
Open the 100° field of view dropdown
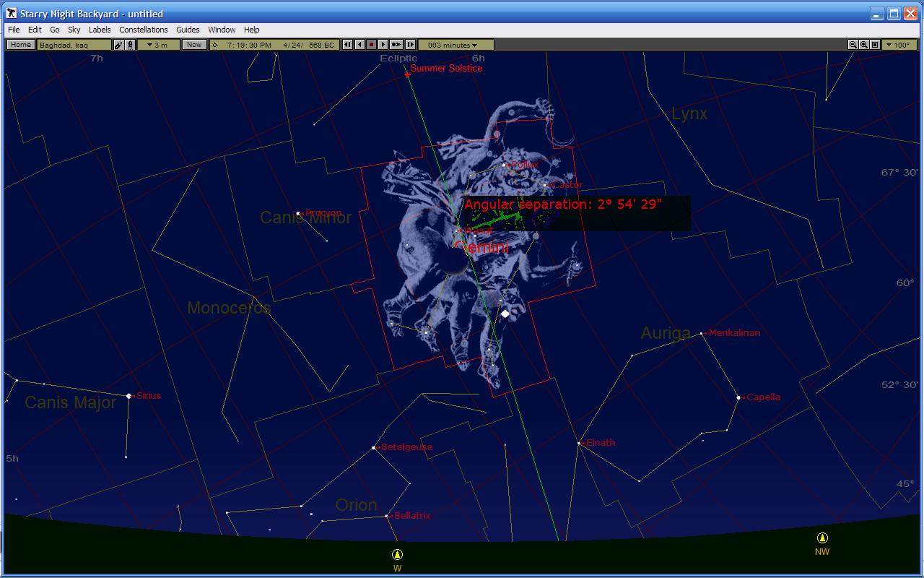898,45
